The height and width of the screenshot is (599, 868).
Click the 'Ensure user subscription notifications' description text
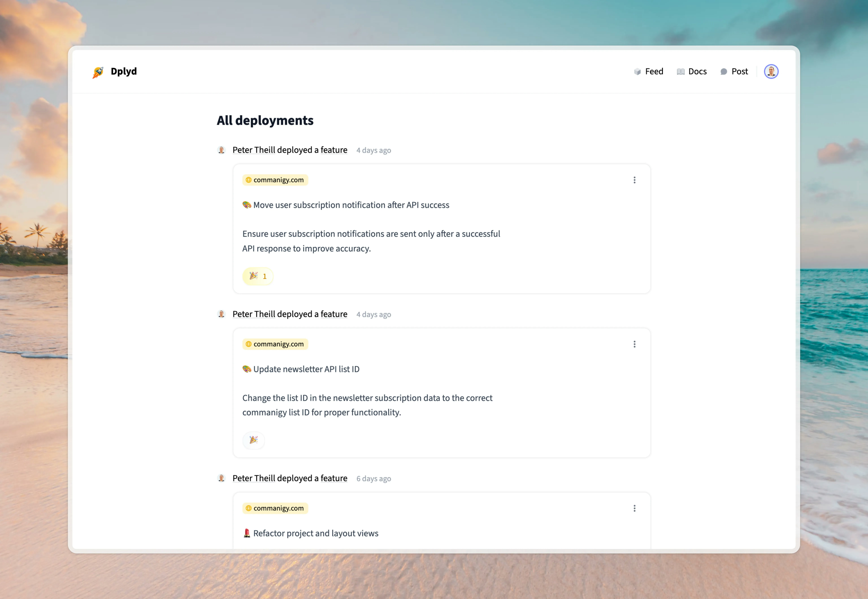[x=371, y=241]
